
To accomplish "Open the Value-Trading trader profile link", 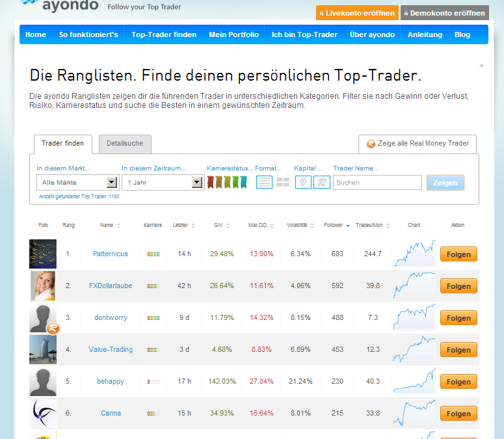I will tap(111, 349).
